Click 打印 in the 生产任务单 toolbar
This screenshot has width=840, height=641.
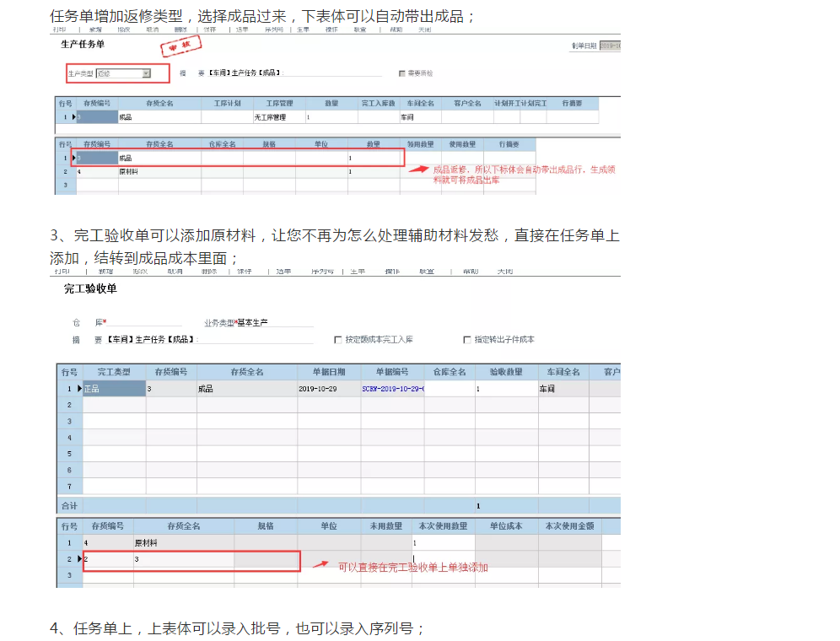coord(60,30)
